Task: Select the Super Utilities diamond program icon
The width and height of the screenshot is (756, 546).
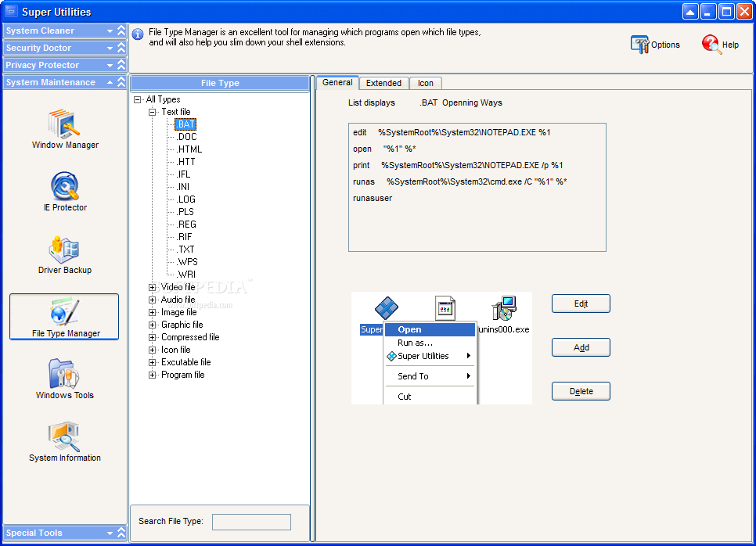Action: coord(386,308)
